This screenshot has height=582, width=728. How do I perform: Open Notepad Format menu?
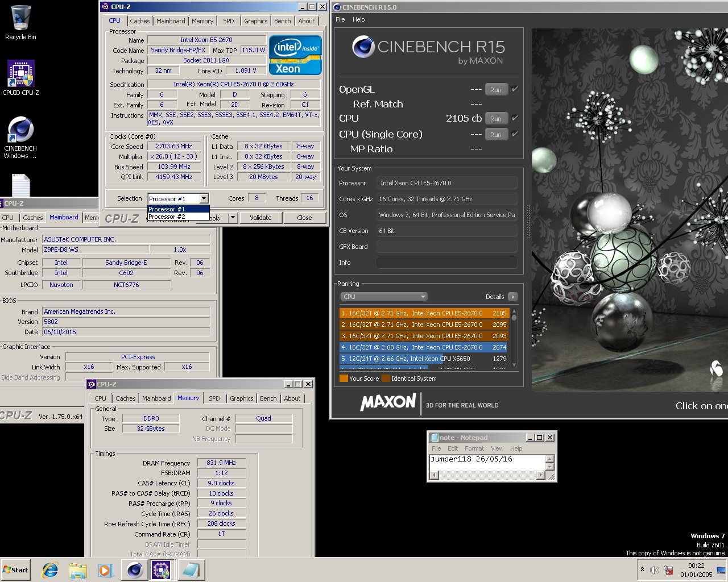coord(474,448)
